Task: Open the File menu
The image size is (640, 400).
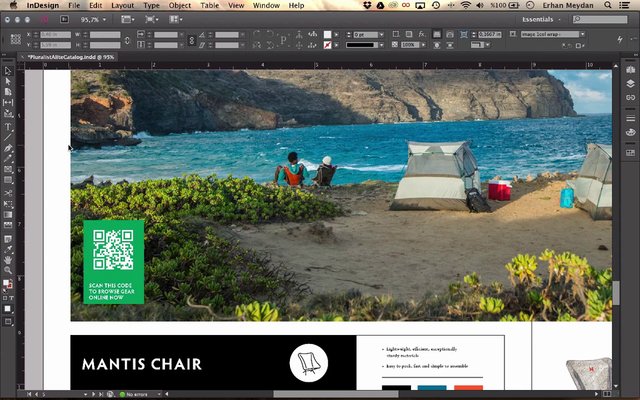Action: pos(74,5)
